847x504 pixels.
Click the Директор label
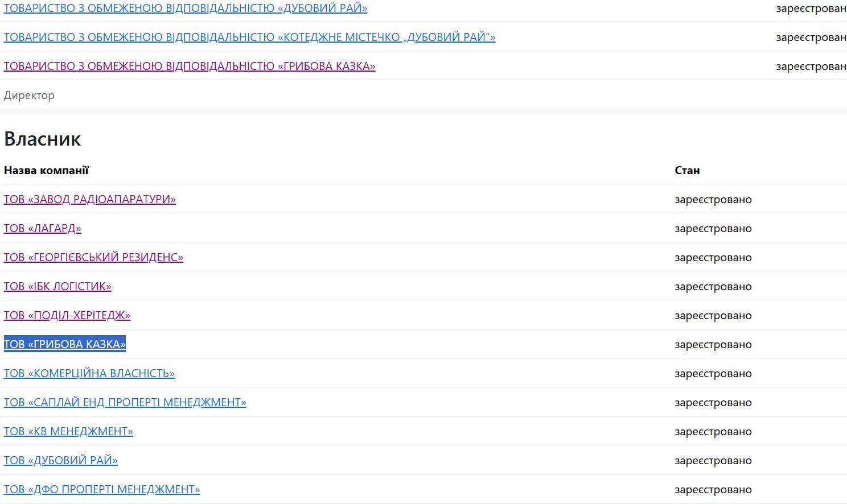click(x=29, y=95)
